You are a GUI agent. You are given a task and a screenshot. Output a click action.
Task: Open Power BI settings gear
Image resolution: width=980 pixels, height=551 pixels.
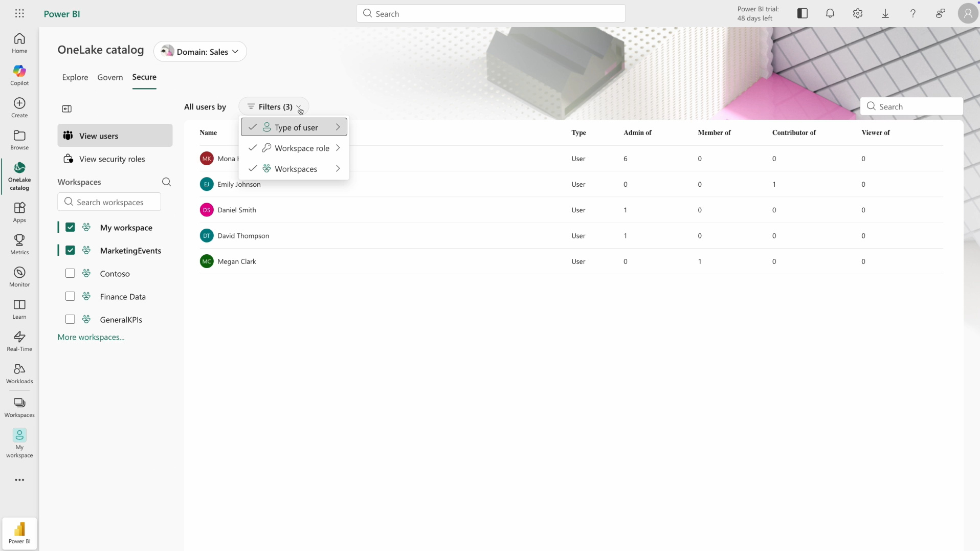858,13
